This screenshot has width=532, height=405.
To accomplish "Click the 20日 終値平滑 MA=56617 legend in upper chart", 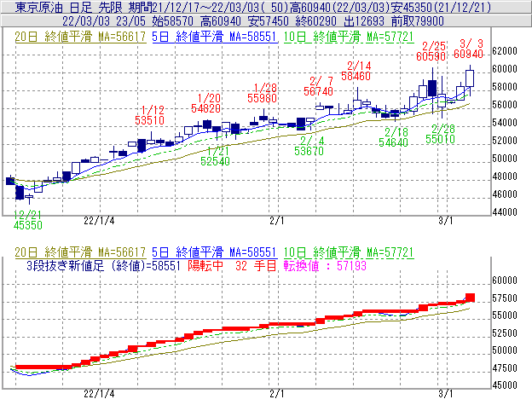I will click(x=80, y=37).
